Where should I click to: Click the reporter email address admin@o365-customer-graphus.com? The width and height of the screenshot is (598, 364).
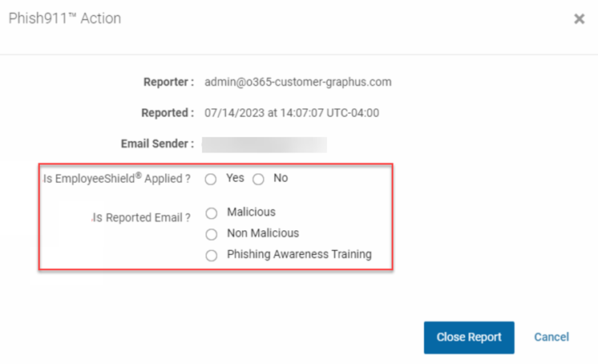(298, 82)
